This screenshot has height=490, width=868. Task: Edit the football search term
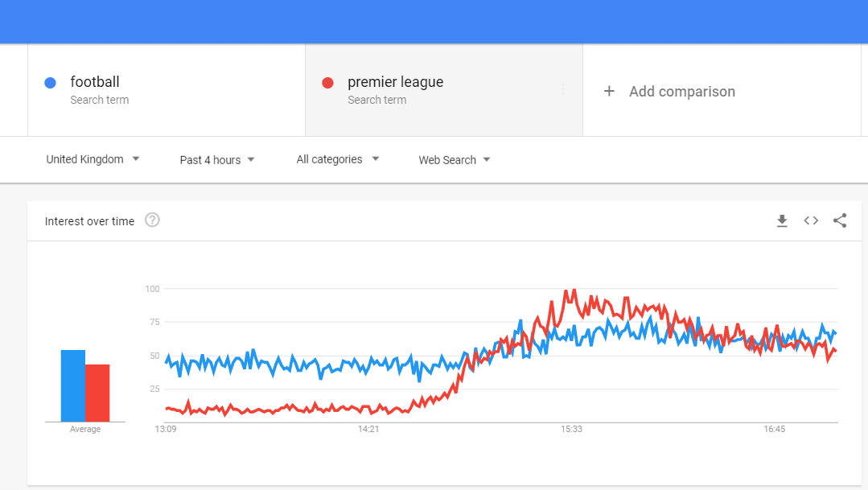click(95, 82)
